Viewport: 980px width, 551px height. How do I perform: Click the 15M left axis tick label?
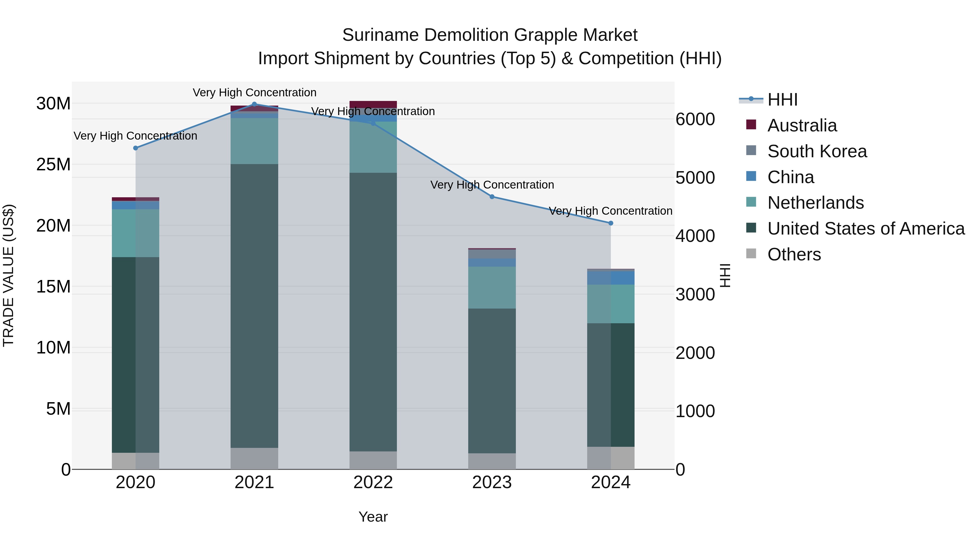[x=53, y=286]
